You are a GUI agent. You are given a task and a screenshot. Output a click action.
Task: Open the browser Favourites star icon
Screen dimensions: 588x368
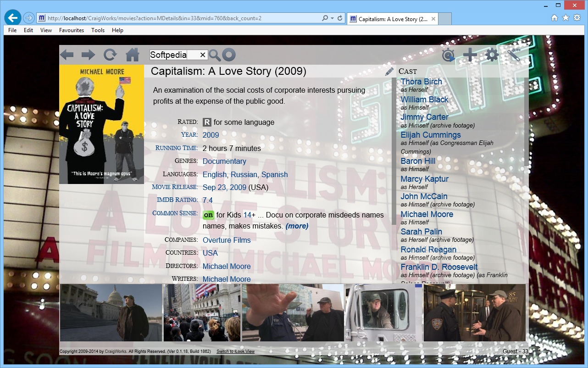tap(566, 18)
